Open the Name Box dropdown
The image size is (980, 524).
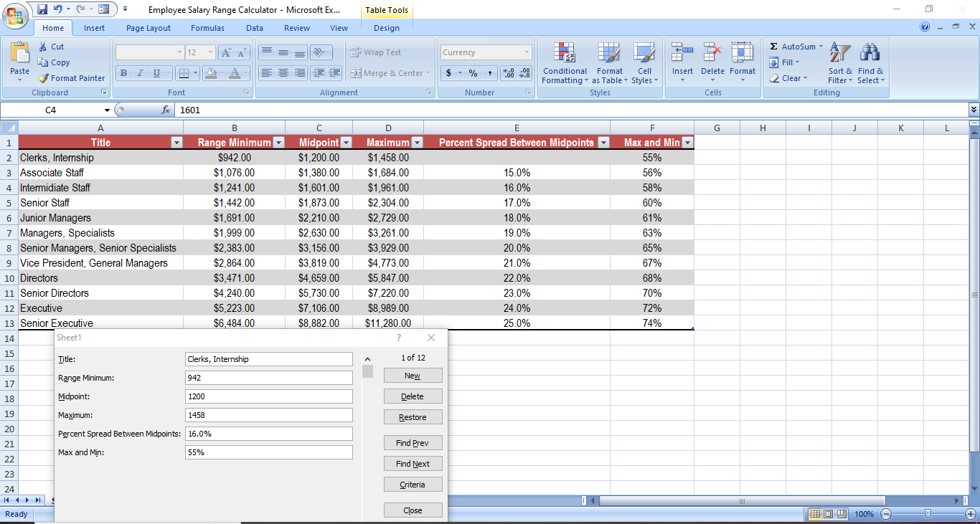click(x=107, y=110)
